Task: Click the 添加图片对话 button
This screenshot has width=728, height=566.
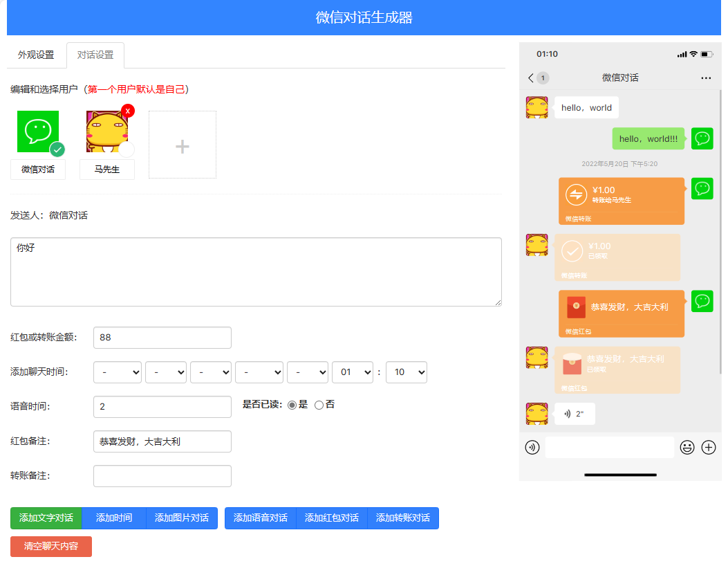Action: coord(182,518)
